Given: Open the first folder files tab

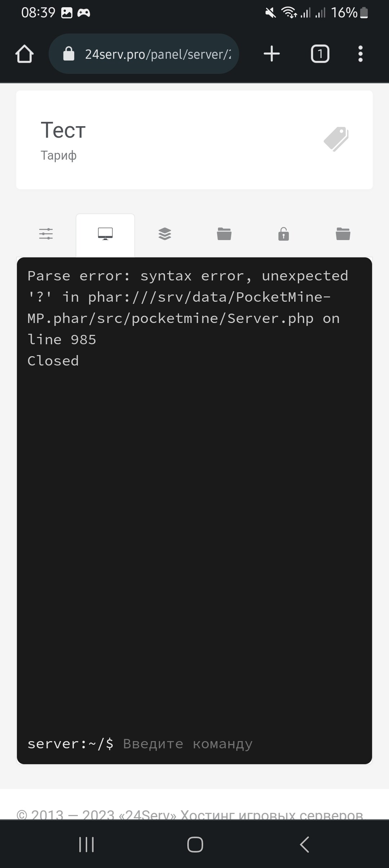Looking at the screenshot, I should point(224,234).
